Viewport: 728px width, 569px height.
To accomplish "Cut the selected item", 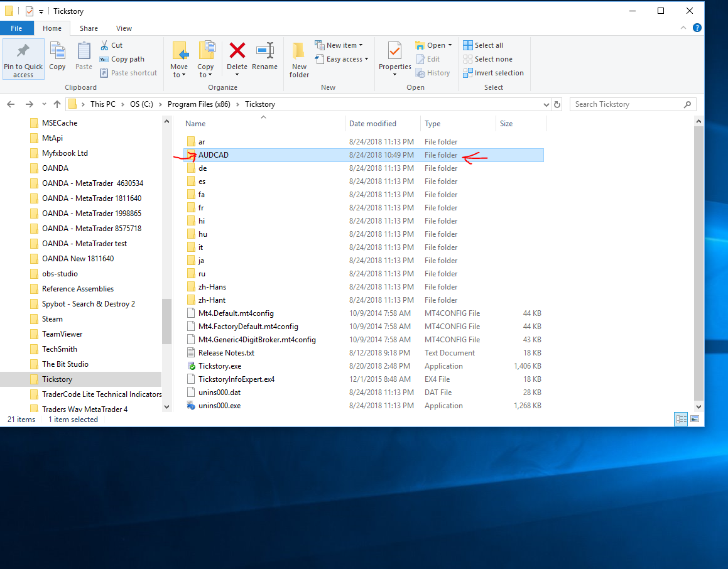I will tap(111, 45).
